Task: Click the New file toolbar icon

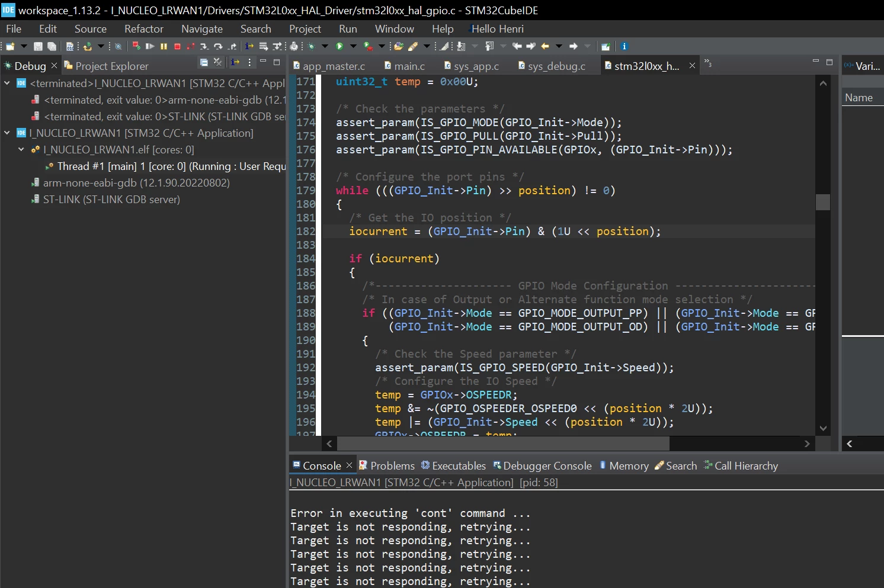Action: [x=10, y=46]
